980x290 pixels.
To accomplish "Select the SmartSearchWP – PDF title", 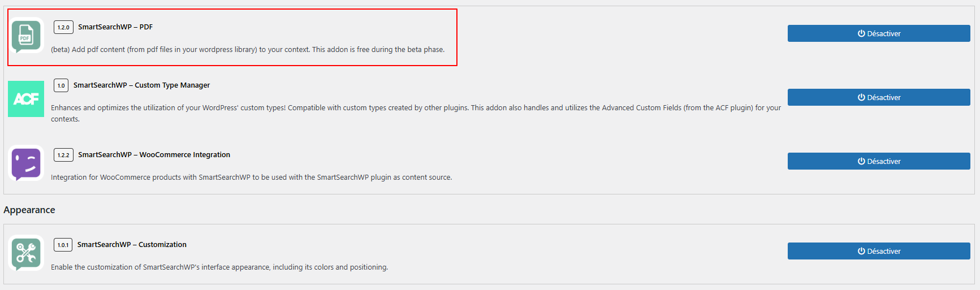I will [x=115, y=27].
